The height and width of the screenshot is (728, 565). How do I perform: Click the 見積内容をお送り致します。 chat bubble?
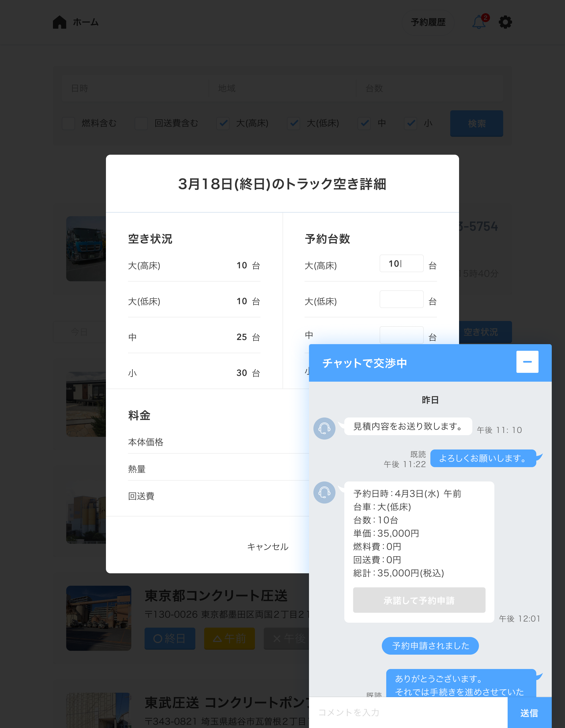[408, 426]
